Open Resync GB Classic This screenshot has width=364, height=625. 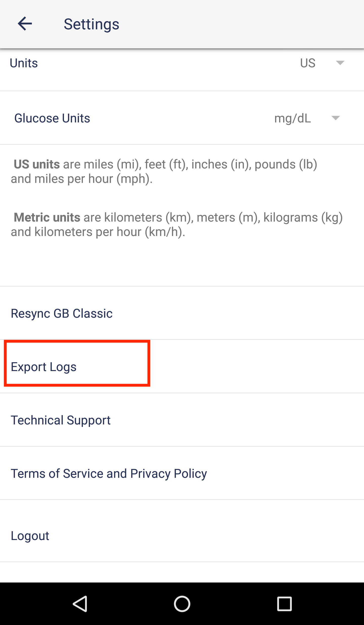point(182,313)
